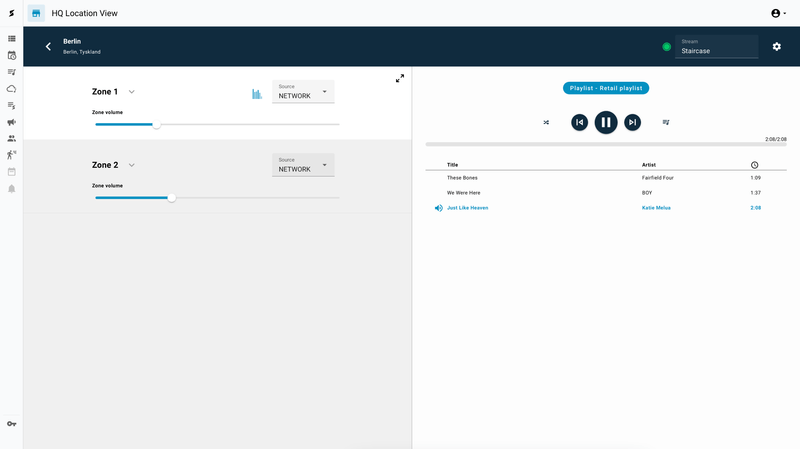Skip to the next track
The image size is (800, 449).
tap(632, 122)
